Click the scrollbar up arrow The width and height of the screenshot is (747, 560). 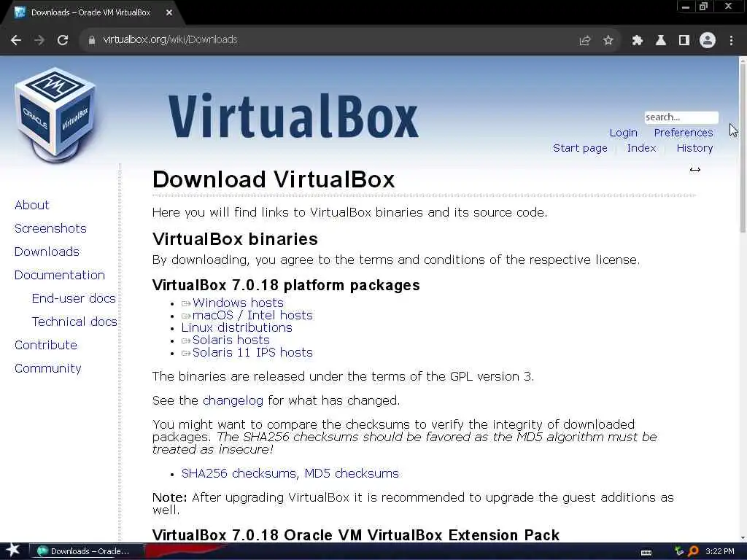point(743,60)
